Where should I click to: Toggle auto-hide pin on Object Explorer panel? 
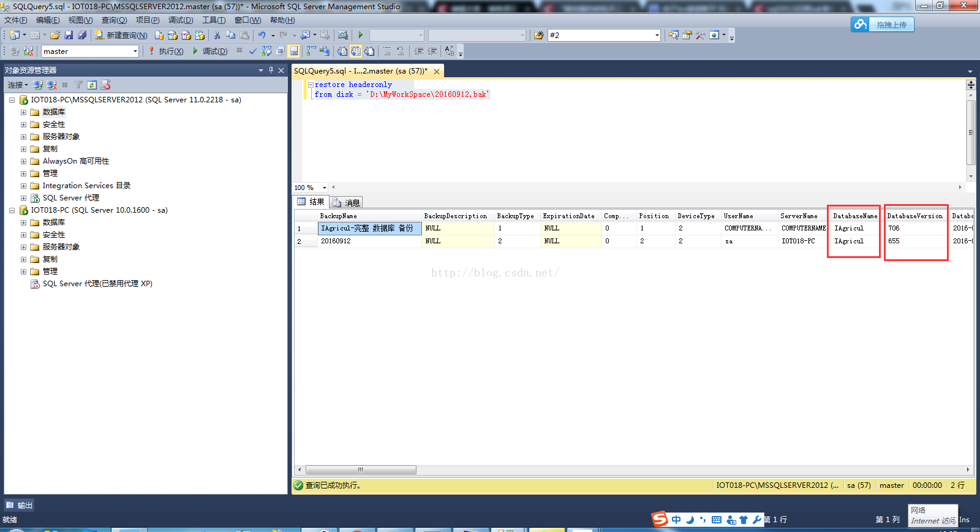pyautogui.click(x=271, y=70)
